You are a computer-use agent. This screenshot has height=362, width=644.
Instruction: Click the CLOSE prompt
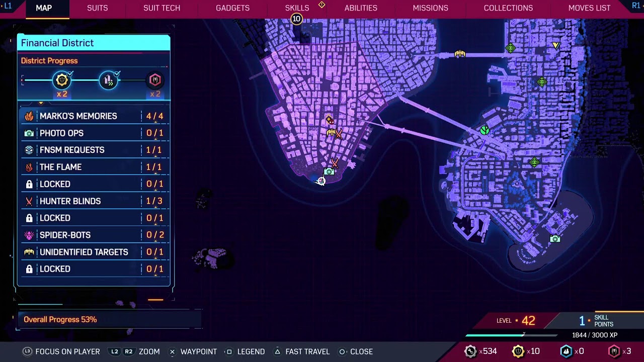[355, 351]
